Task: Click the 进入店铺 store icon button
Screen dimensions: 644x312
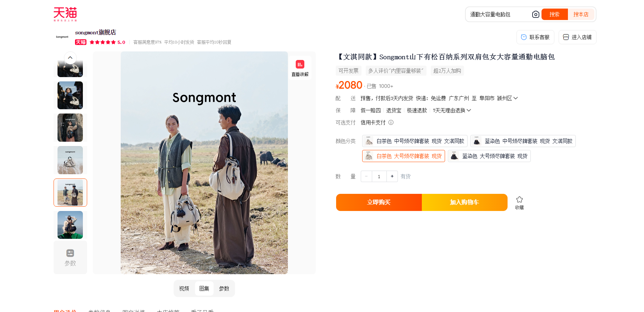Action: (x=577, y=37)
